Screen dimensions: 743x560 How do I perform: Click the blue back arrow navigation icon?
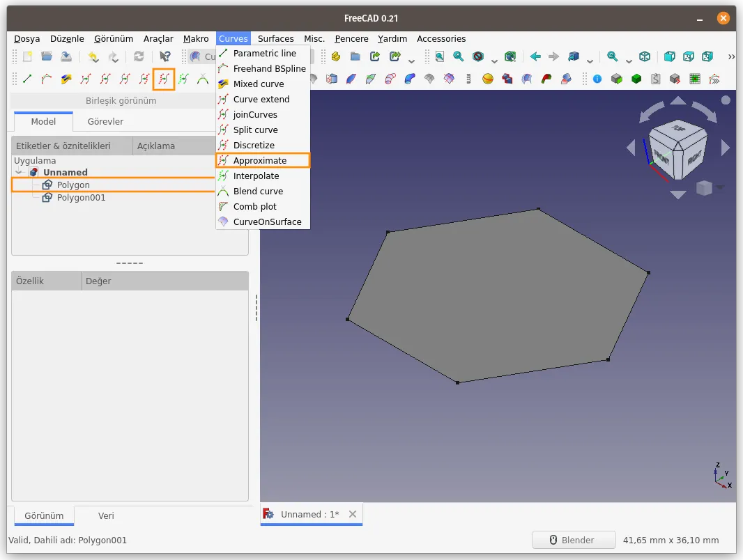click(535, 57)
